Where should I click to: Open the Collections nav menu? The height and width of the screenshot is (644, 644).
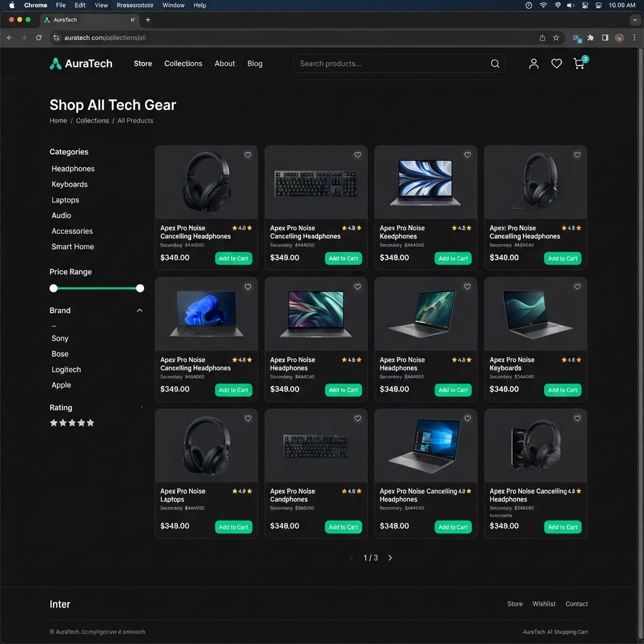pyautogui.click(x=183, y=64)
